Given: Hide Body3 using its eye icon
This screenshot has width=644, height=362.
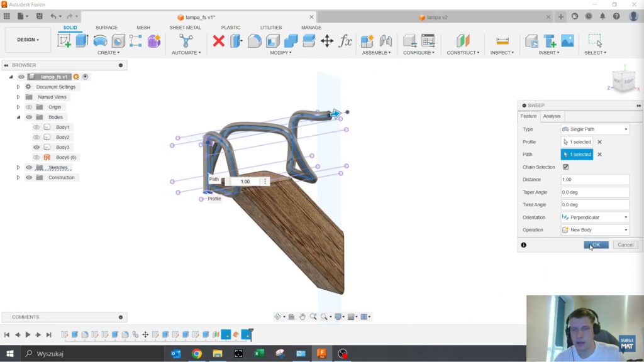Looking at the screenshot, I should (x=36, y=147).
